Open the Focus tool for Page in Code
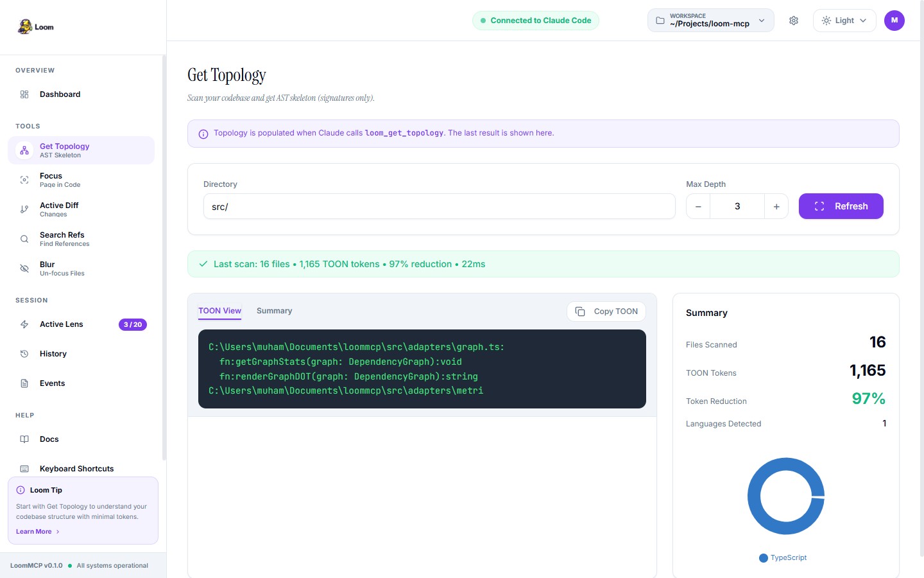Screen dimensions: 924x578 (60, 180)
